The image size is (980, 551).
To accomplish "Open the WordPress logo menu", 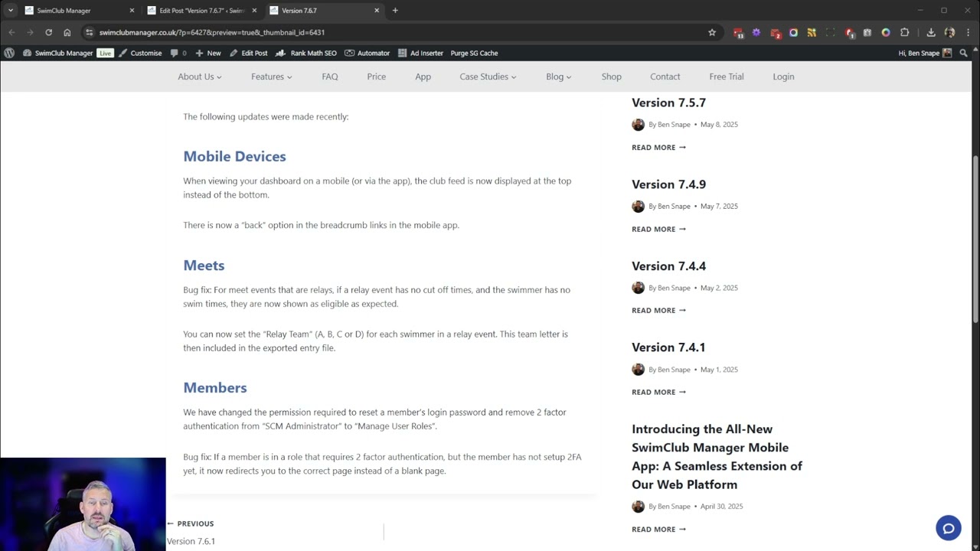I will 9,53.
